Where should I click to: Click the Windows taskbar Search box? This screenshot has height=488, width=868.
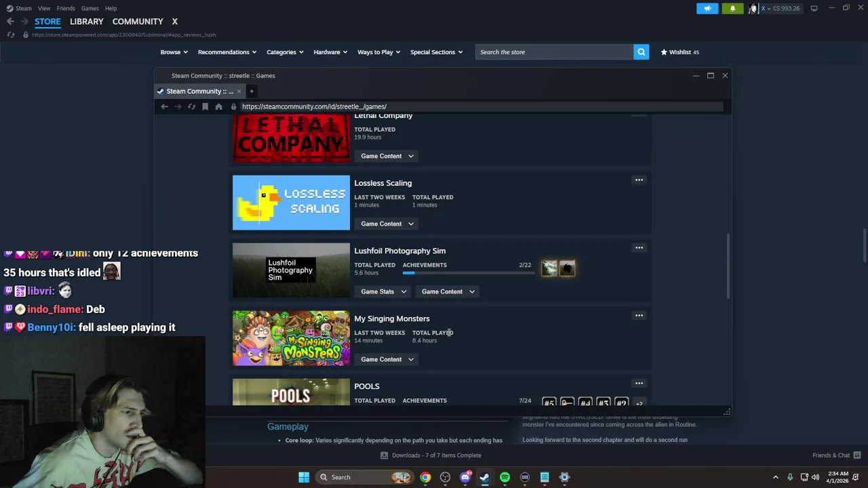tap(365, 477)
